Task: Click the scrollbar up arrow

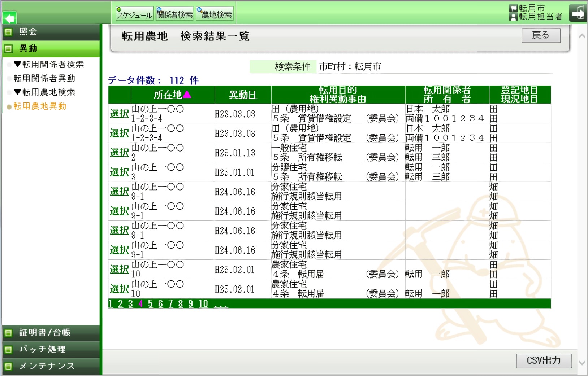Action: [x=582, y=36]
